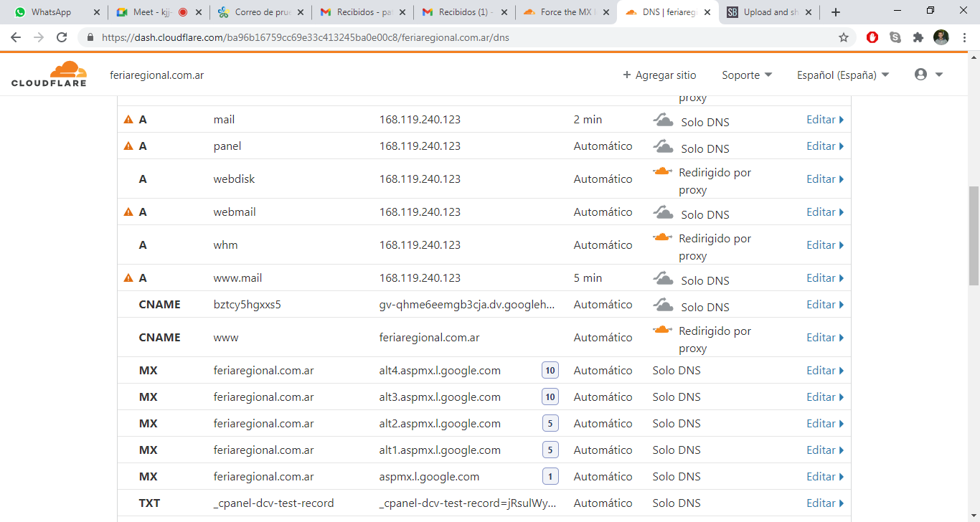Bookmark this page with the star icon

point(844,37)
